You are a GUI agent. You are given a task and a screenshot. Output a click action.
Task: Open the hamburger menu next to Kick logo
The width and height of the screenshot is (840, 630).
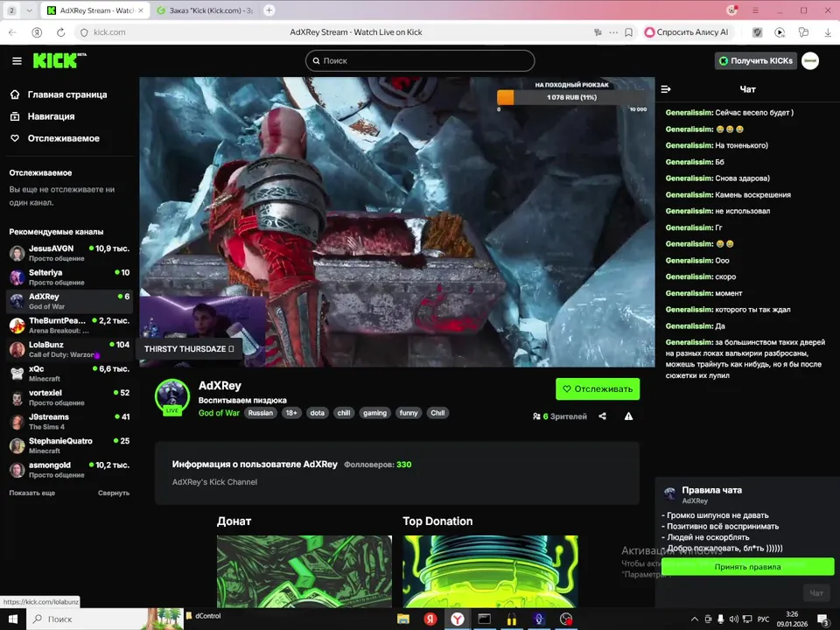tap(17, 61)
